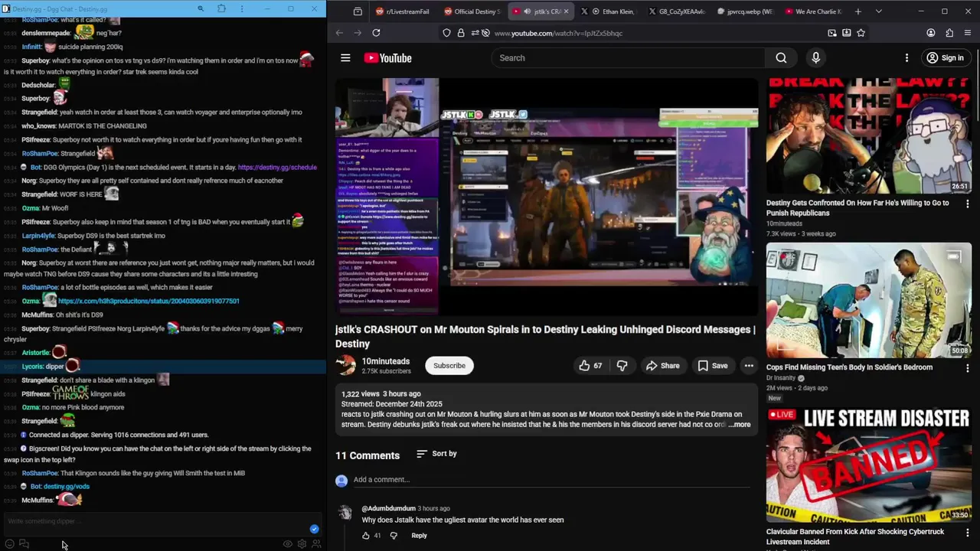Expand the description with '...more'
The image size is (980, 551).
coord(740,424)
